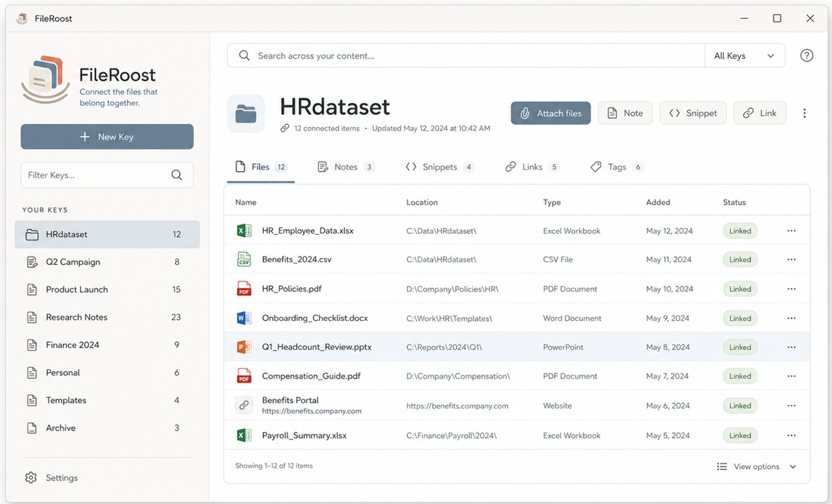This screenshot has width=832, height=504.
Task: Sort the table by the Added column header
Action: tap(658, 202)
